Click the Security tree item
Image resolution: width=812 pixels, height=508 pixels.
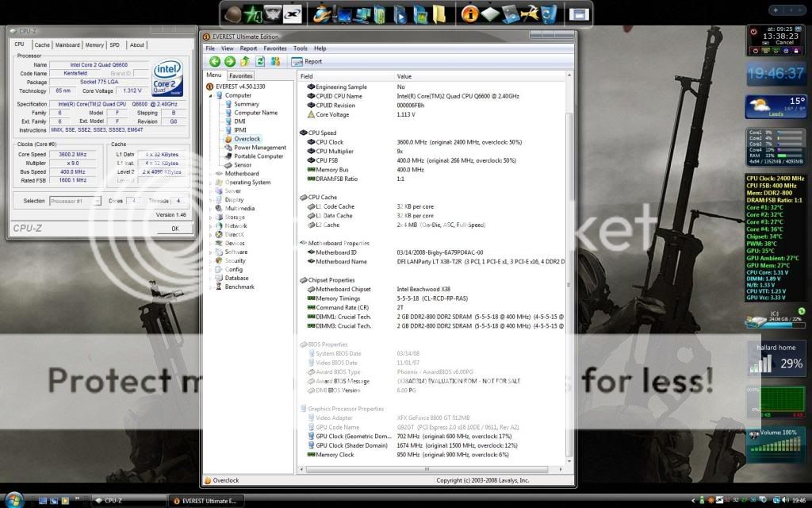(x=235, y=261)
